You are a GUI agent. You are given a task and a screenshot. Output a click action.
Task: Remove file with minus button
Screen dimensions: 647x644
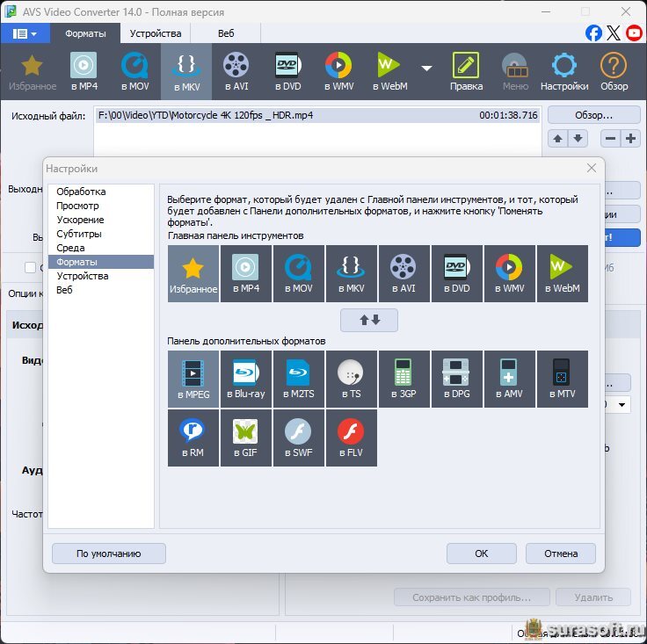pos(610,139)
